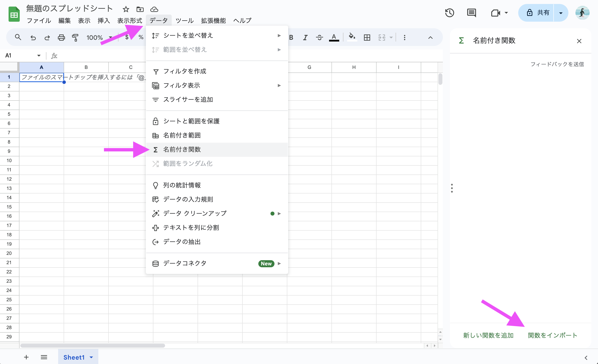
Task: Select the paint format tool
Action: coord(75,38)
